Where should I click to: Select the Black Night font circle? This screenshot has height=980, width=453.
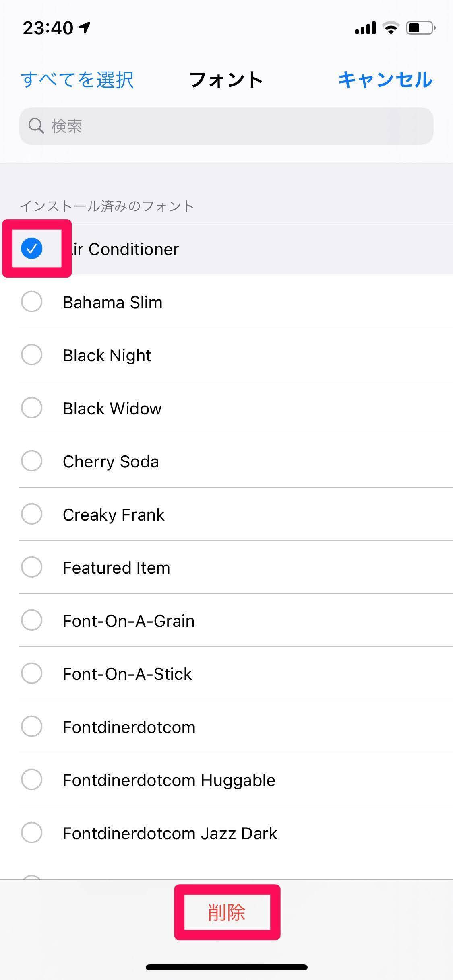[x=31, y=355]
